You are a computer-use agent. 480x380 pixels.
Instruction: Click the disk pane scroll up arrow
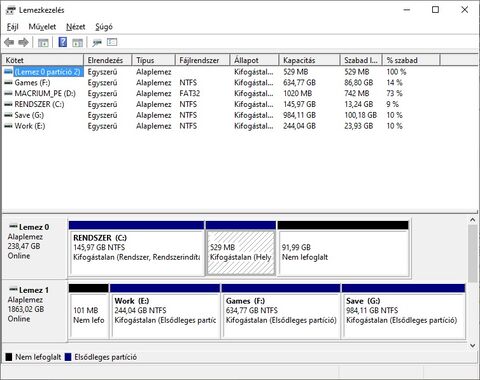pyautogui.click(x=473, y=220)
